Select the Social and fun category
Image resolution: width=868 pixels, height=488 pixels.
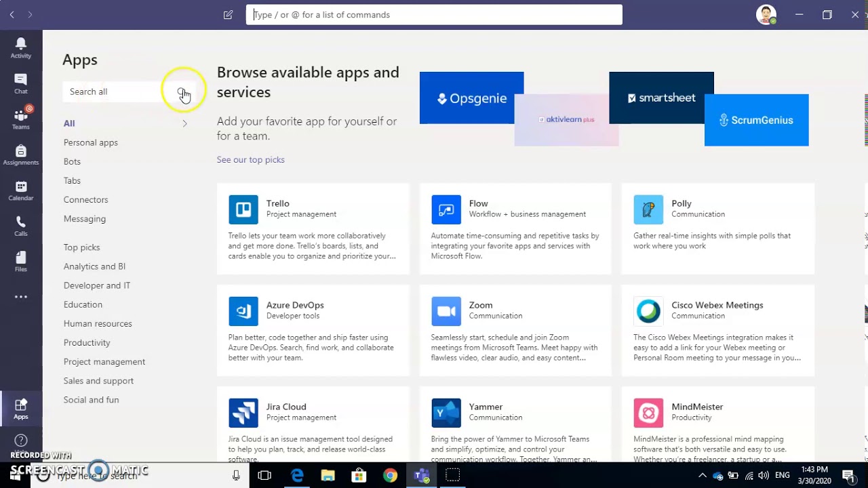pyautogui.click(x=91, y=400)
